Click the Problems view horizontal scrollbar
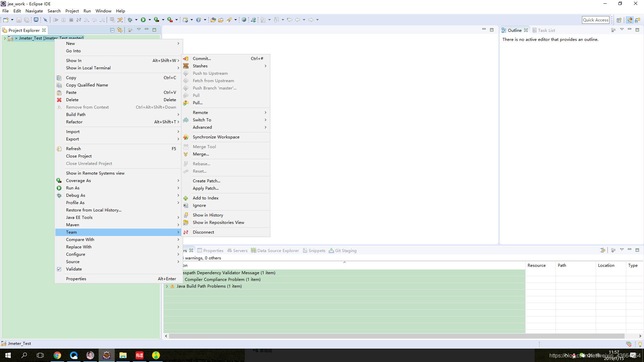644x362 pixels. pyautogui.click(x=396, y=336)
